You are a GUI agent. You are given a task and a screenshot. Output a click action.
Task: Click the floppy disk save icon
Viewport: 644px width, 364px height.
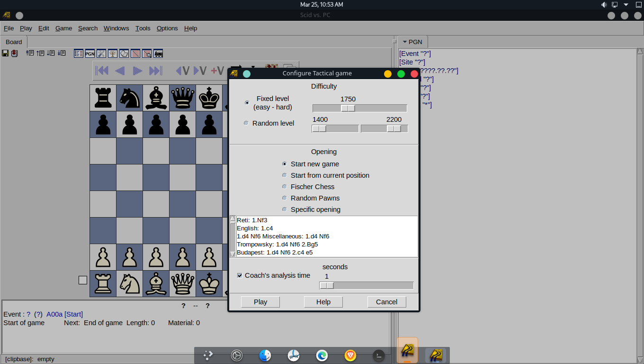tap(5, 54)
